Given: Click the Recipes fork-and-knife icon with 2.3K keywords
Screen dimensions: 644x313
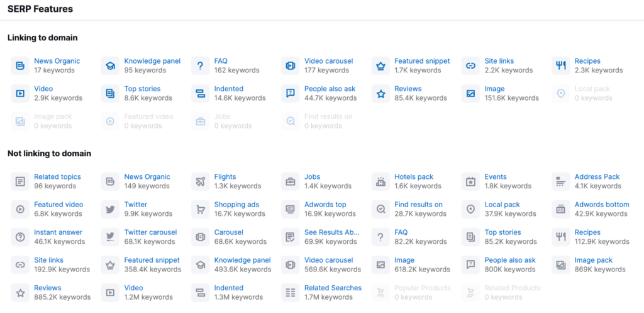Looking at the screenshot, I should click(x=560, y=65).
